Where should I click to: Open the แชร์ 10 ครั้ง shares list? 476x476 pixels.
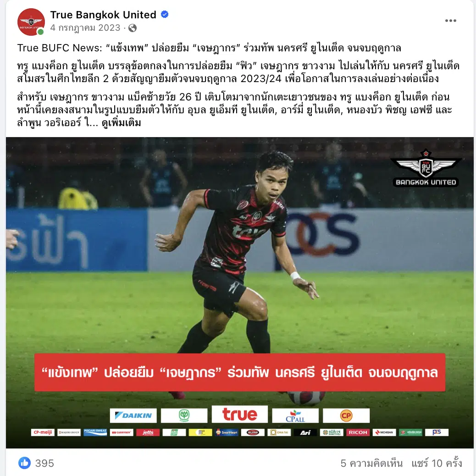click(x=437, y=463)
